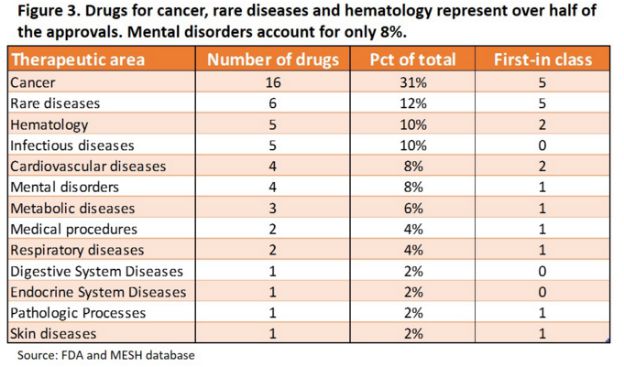The image size is (624, 367).
Task: Select the Infectious diseases cell
Action: tap(101, 145)
